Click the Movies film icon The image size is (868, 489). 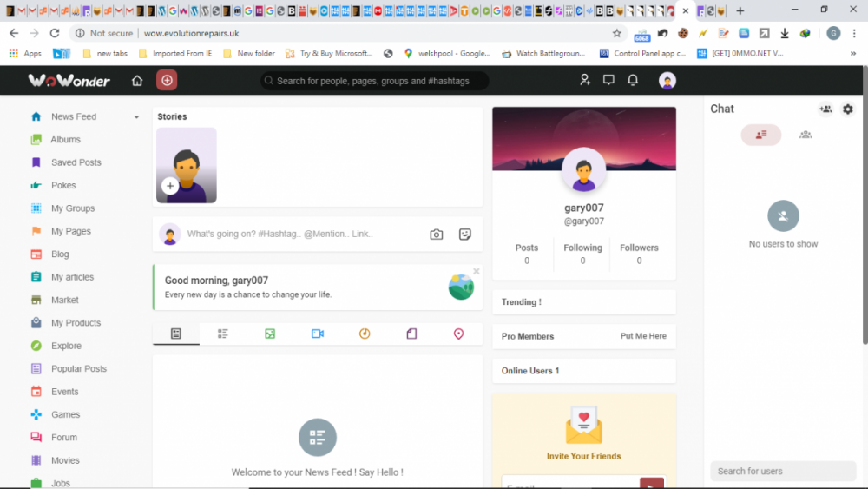tap(36, 460)
